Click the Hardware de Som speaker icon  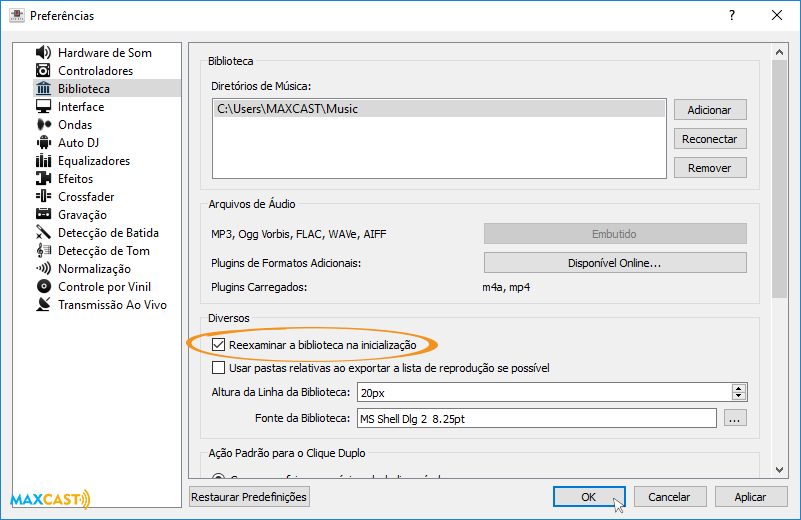(43, 53)
